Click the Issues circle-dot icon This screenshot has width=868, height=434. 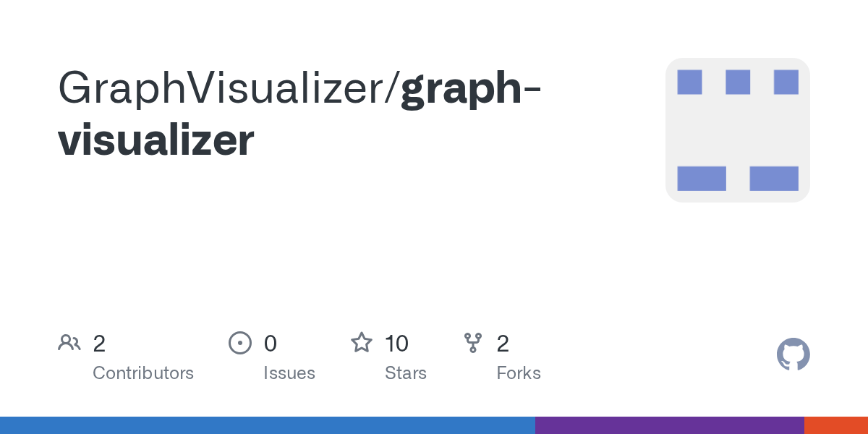tap(240, 343)
